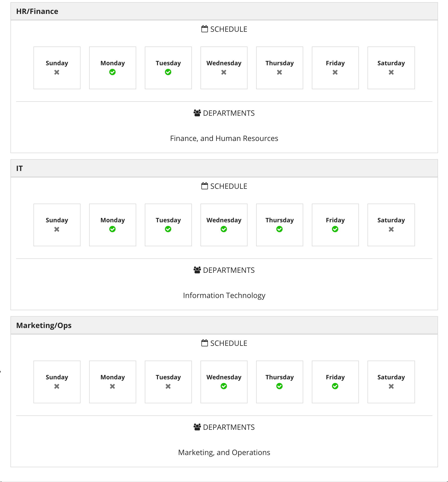Click Finance and Human Resources department label
This screenshot has width=448, height=482.
tap(224, 139)
